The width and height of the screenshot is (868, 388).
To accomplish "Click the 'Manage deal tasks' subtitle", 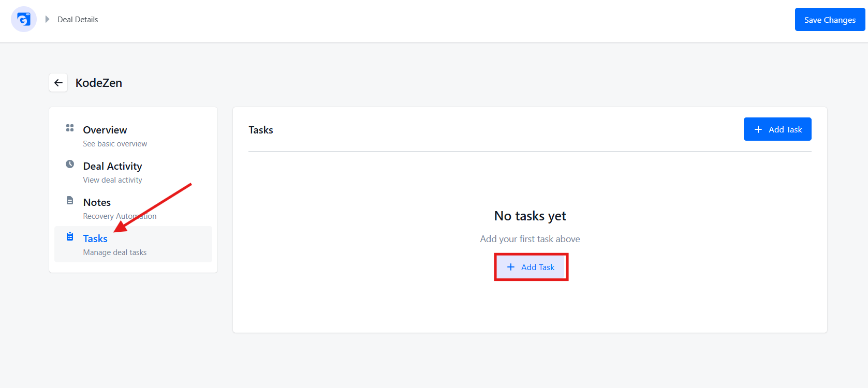I will point(115,252).
